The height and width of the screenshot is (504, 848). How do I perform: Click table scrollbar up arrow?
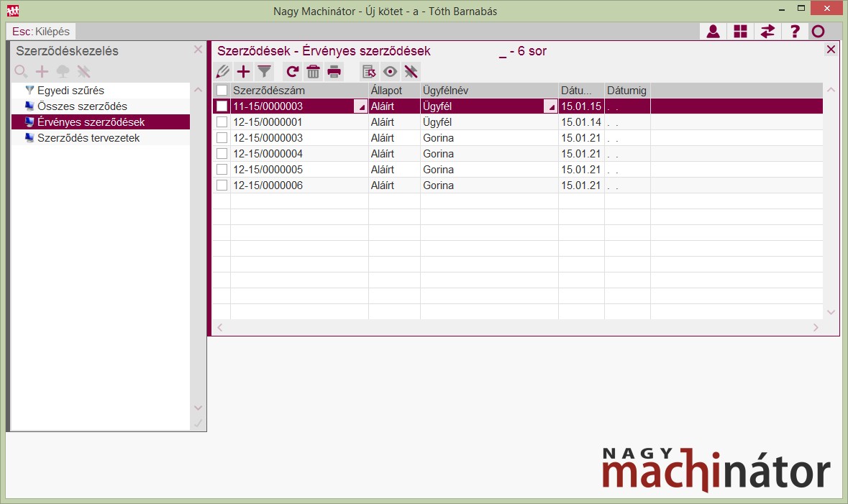831,90
